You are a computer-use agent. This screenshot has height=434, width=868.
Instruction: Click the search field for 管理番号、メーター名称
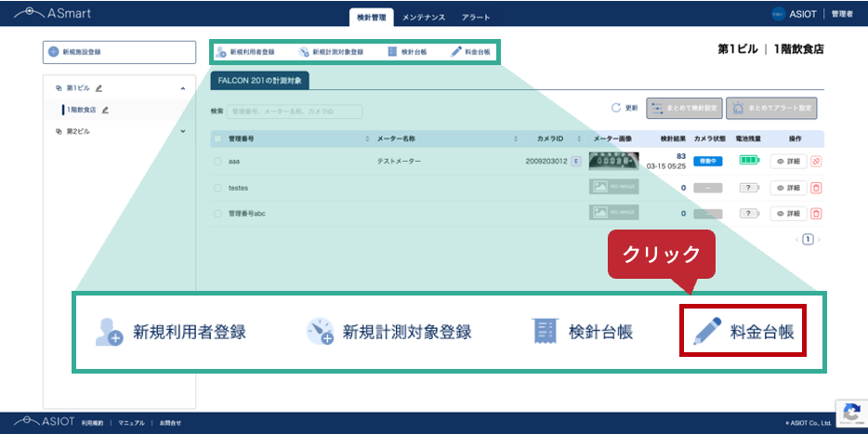pyautogui.click(x=295, y=112)
